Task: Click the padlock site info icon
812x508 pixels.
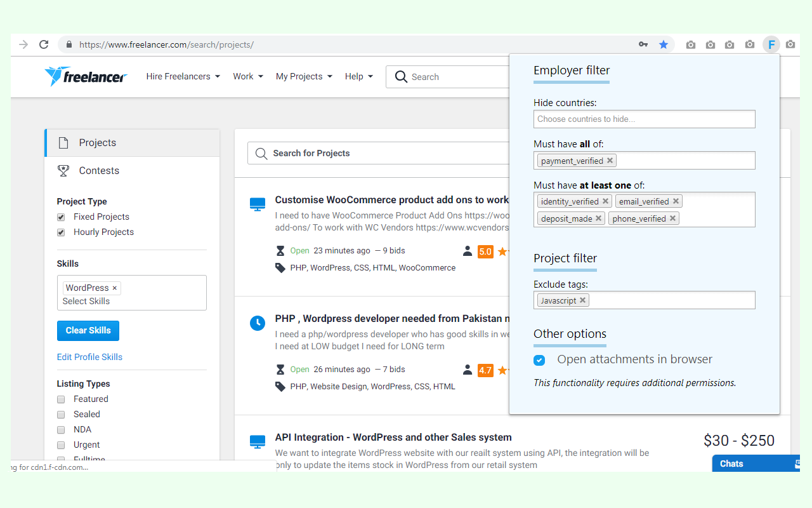Action: pyautogui.click(x=69, y=44)
